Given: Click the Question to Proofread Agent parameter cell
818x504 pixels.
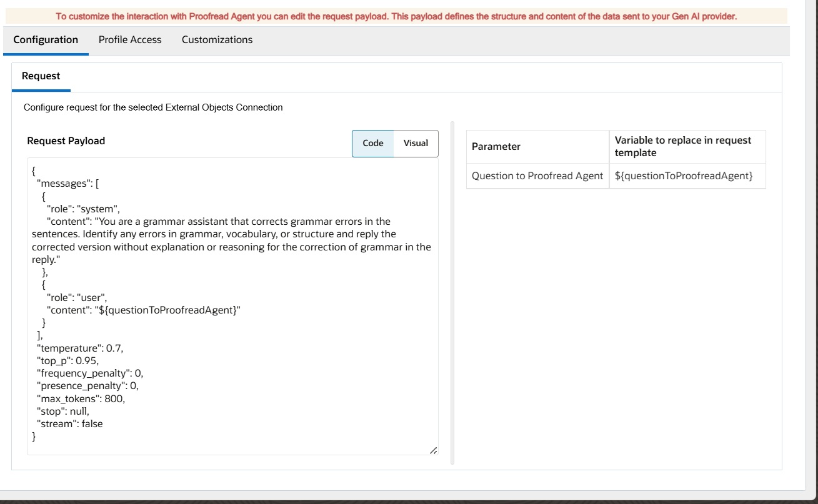Looking at the screenshot, I should coord(536,175).
